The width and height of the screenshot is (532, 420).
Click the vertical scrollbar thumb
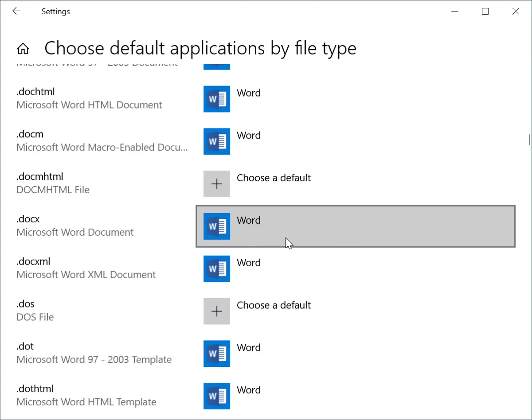(x=529, y=140)
